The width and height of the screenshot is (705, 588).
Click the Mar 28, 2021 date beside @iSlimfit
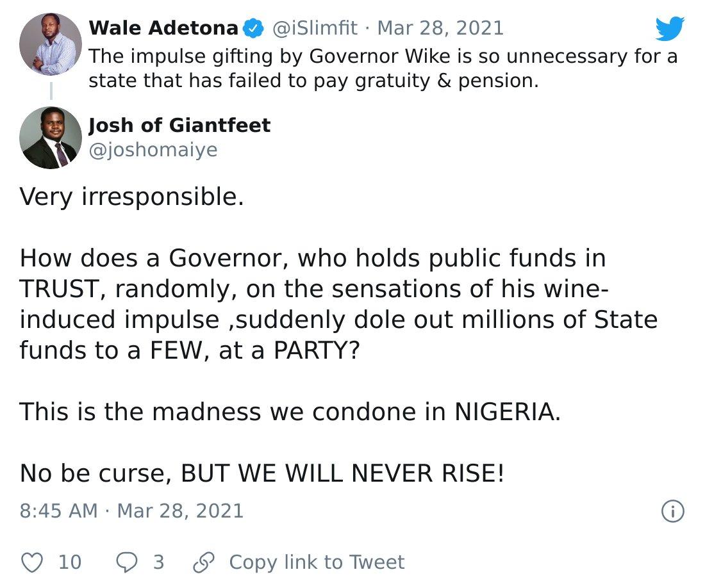440,28
